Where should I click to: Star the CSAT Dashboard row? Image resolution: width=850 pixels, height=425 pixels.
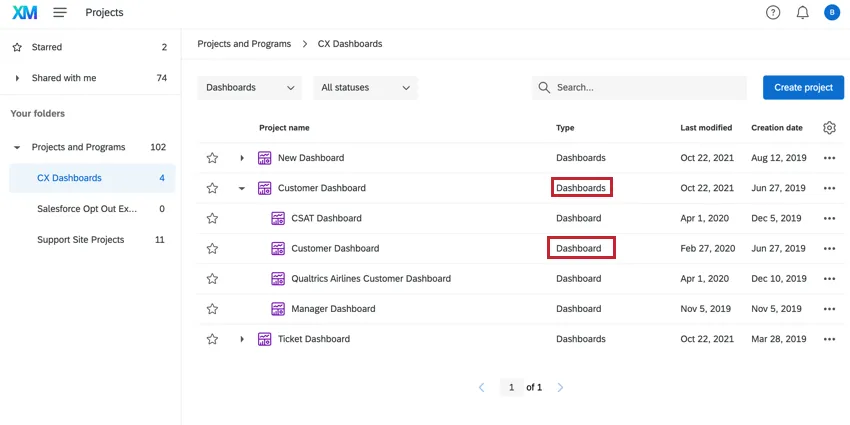(212, 218)
